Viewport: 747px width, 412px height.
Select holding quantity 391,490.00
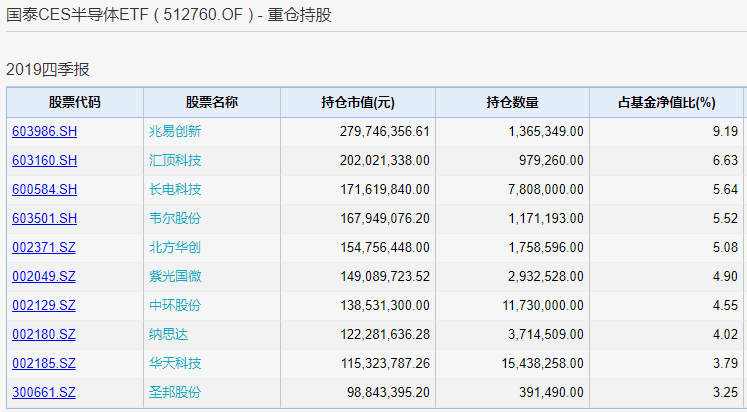tap(551, 393)
